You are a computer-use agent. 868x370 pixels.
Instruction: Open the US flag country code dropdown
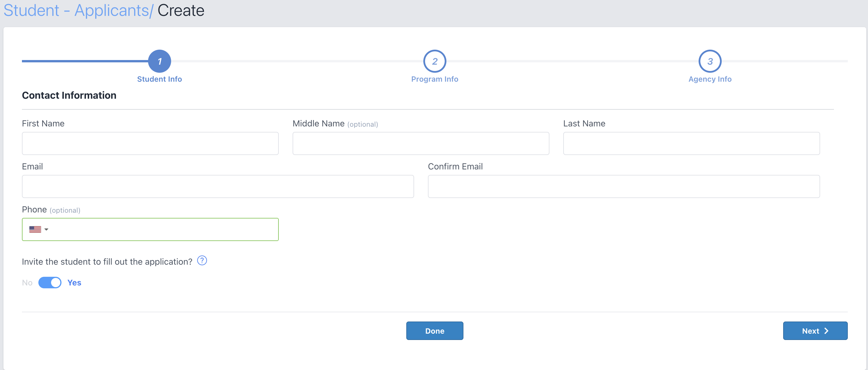point(39,229)
